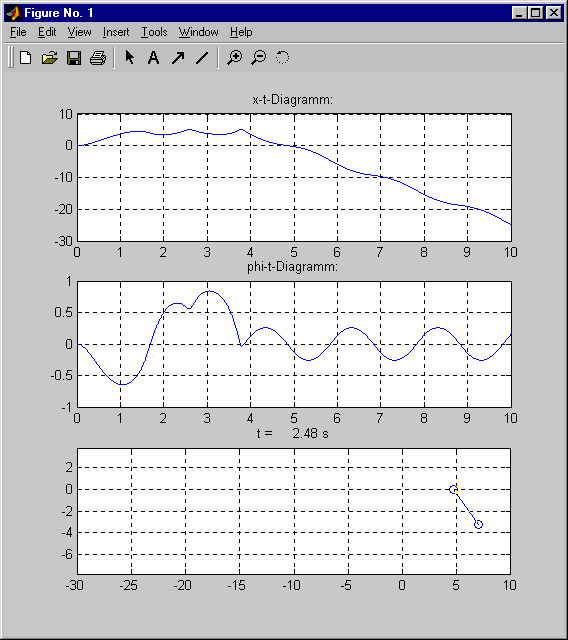568x640 pixels.
Task: Open the Edit menu
Action: click(47, 32)
